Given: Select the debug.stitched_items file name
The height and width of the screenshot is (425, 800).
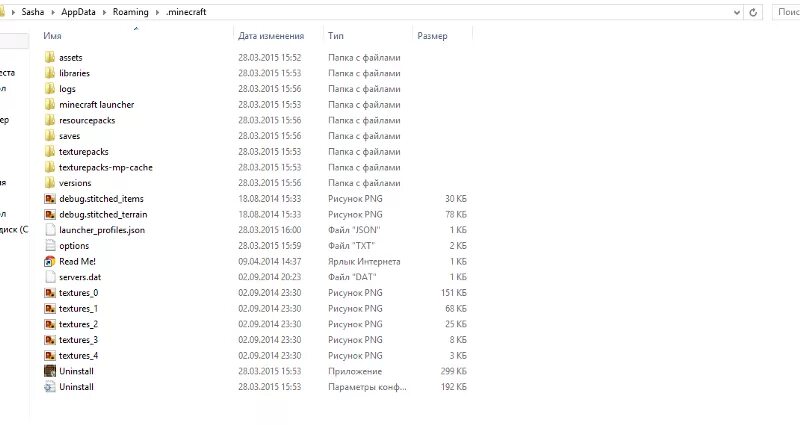Looking at the screenshot, I should click(x=101, y=199).
